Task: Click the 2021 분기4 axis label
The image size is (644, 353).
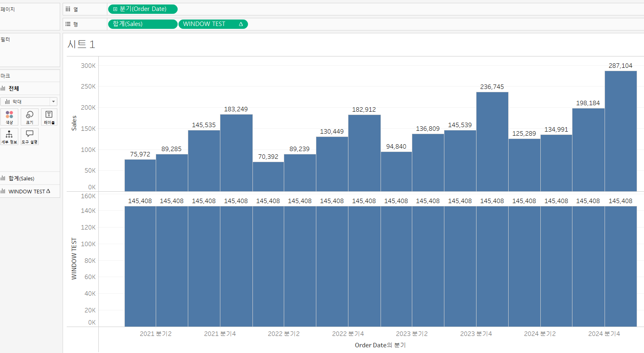Action: 220,334
